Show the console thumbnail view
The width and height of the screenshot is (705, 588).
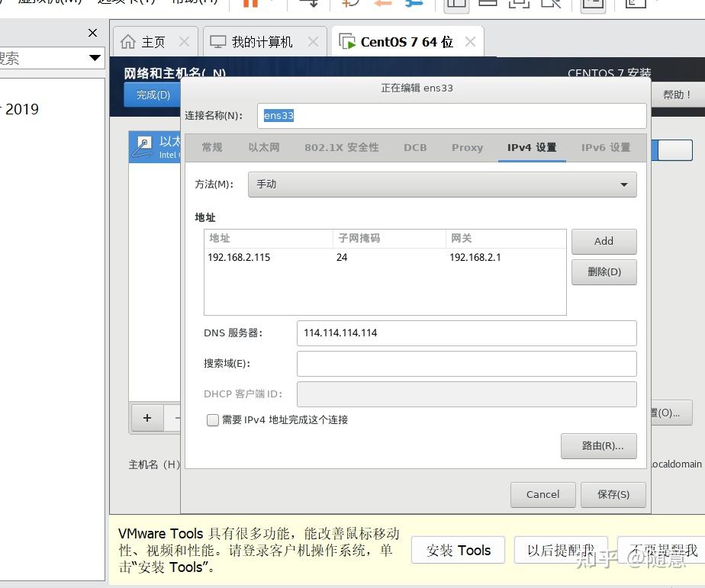pos(488,5)
